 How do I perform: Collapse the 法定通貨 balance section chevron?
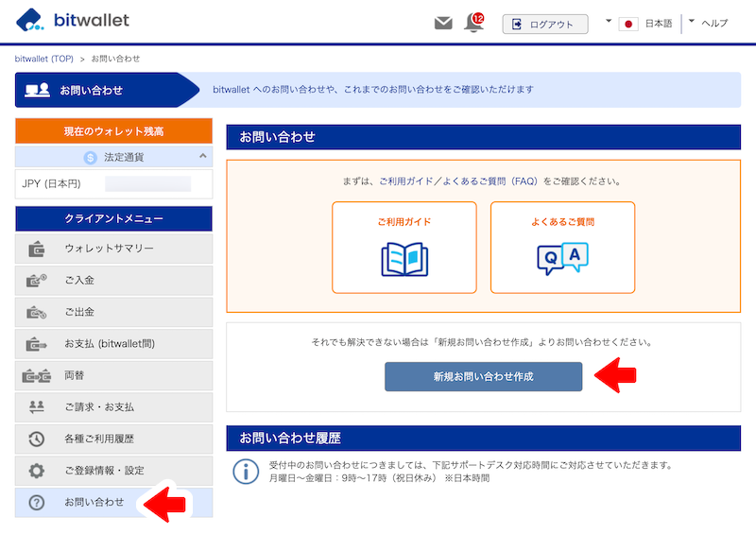click(x=203, y=156)
